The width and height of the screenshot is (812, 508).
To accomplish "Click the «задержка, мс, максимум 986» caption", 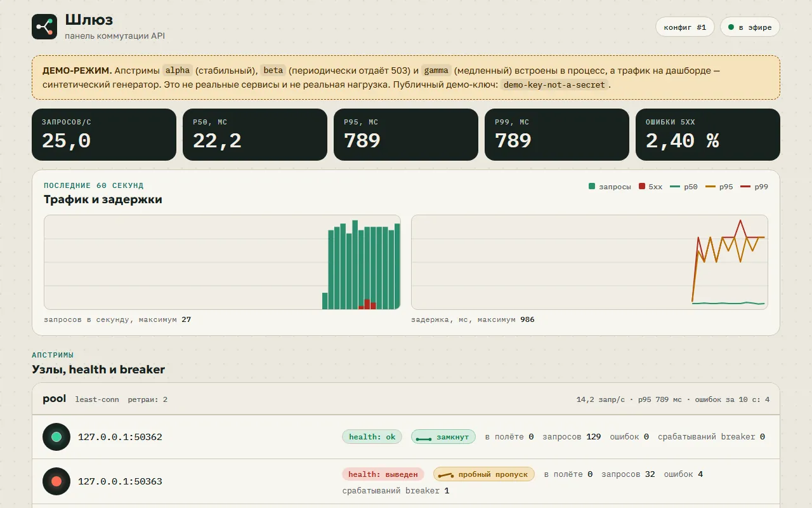I will tap(473, 319).
